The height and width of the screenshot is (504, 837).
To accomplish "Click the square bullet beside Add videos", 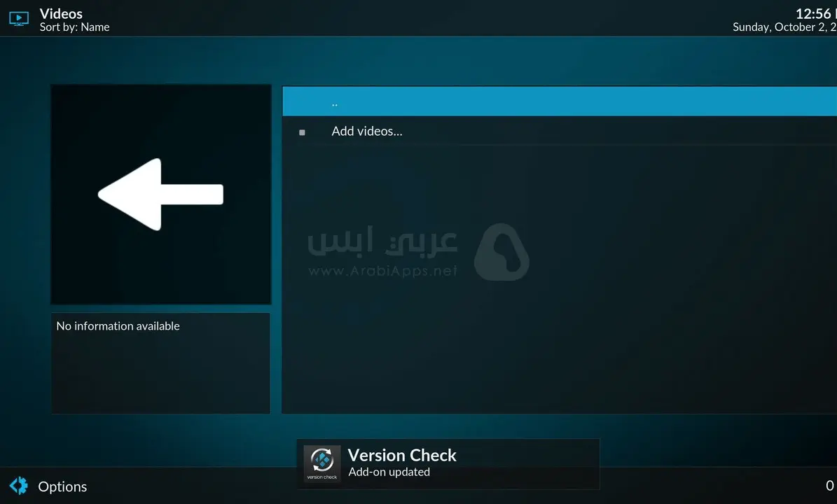I will coord(301,132).
